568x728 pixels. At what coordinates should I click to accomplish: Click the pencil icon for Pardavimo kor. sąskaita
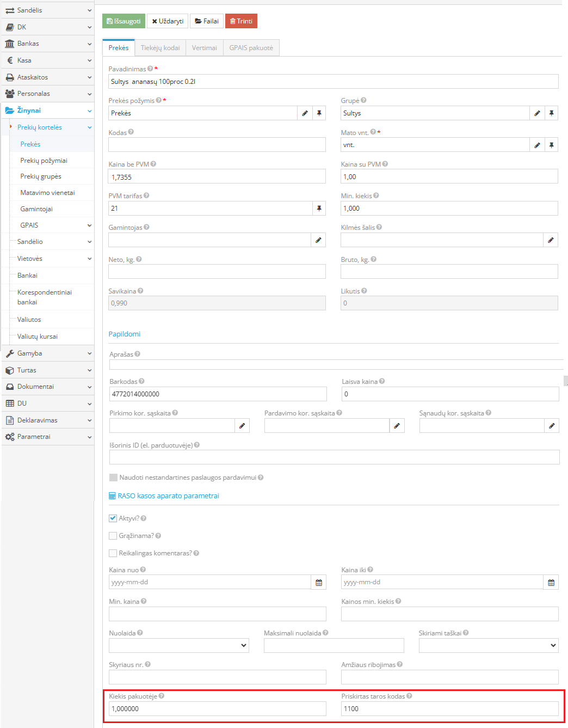click(x=397, y=426)
